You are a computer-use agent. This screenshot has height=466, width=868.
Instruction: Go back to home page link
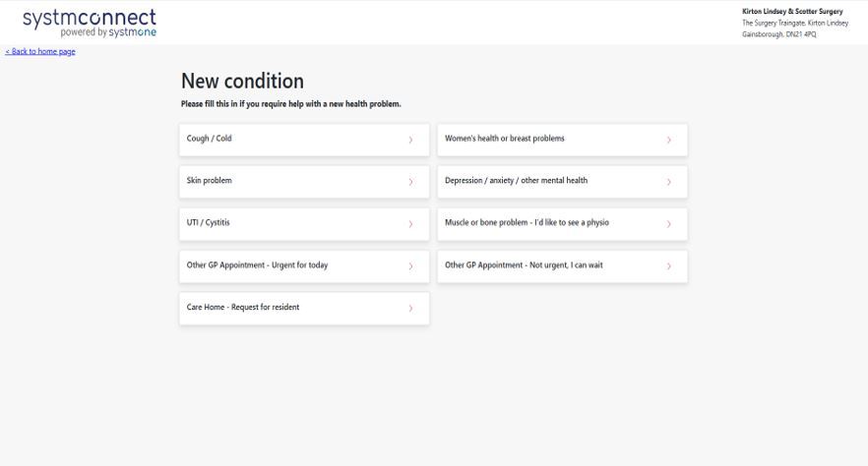[40, 52]
